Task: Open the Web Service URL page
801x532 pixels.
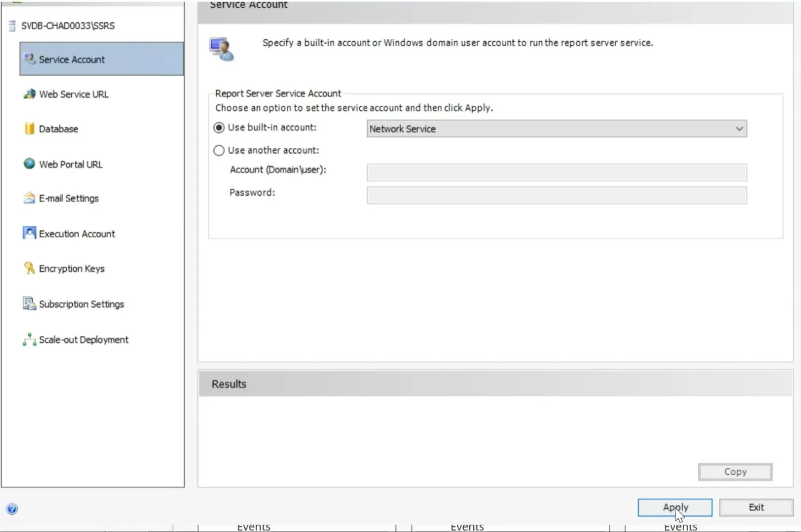Action: (x=73, y=94)
